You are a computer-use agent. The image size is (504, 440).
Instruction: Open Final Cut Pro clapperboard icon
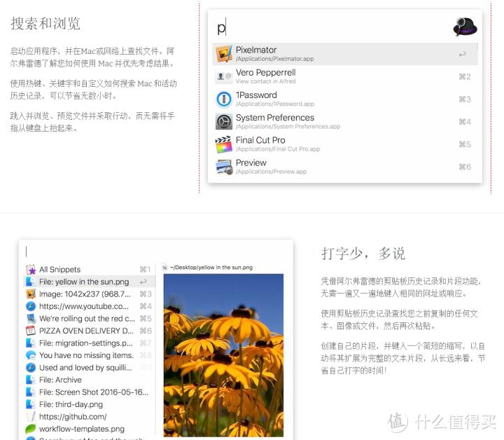pyautogui.click(x=224, y=144)
